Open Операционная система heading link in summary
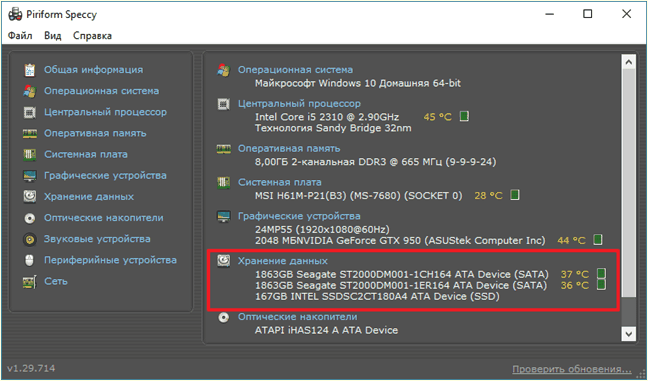 (295, 70)
